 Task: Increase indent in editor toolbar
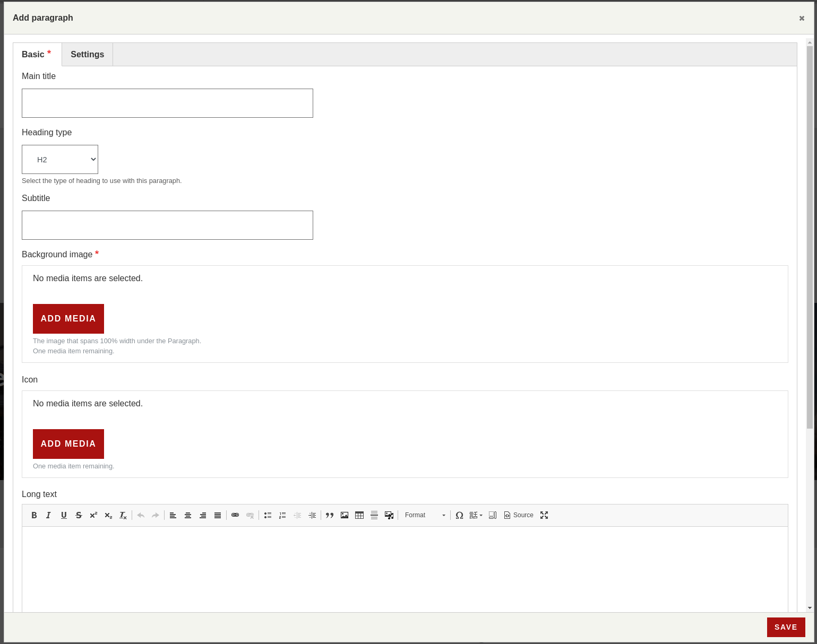(312, 515)
